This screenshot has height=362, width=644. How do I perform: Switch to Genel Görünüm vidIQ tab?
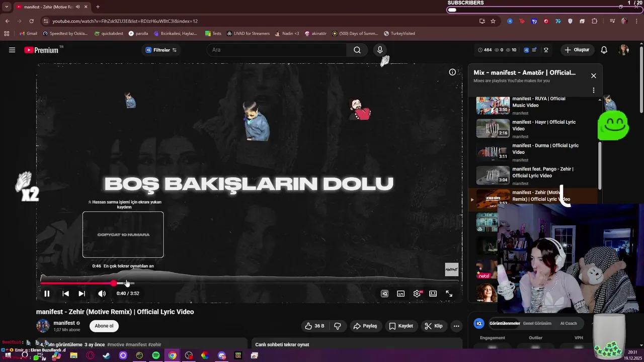coord(537,323)
